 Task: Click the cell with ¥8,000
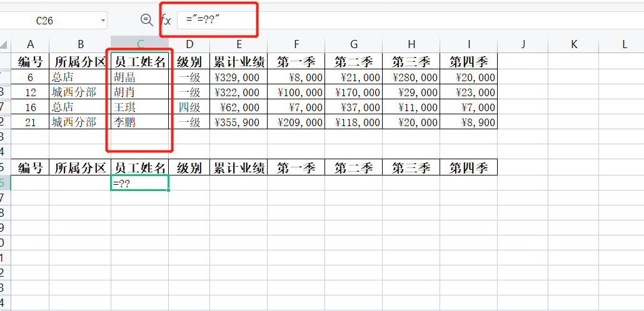coord(296,77)
